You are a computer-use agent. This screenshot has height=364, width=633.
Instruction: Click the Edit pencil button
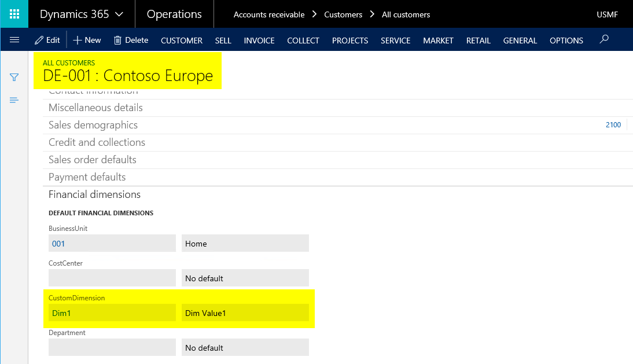tap(47, 40)
